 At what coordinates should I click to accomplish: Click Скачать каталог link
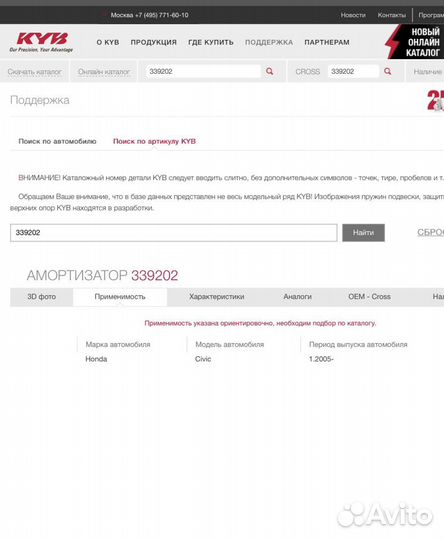pyautogui.click(x=34, y=72)
